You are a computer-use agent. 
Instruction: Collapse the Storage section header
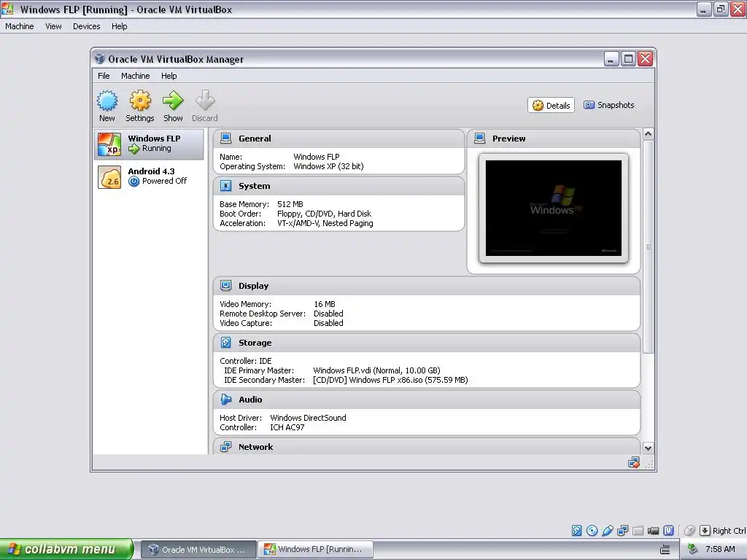pos(426,343)
